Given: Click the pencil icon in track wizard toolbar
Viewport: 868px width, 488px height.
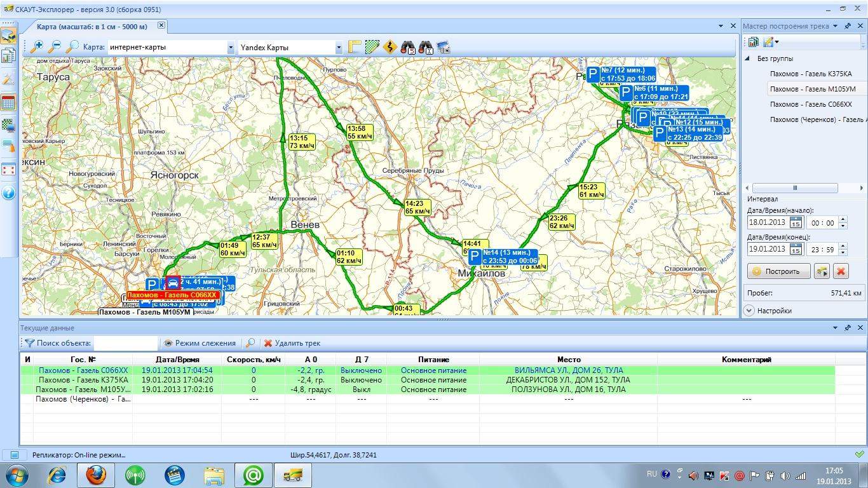Looking at the screenshot, I should point(768,42).
